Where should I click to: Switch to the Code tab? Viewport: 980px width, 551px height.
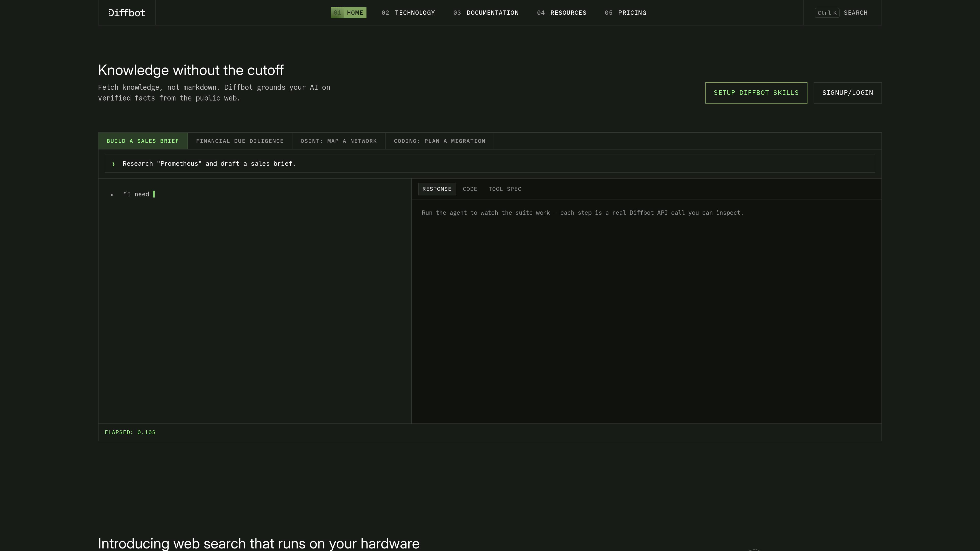[x=470, y=189]
